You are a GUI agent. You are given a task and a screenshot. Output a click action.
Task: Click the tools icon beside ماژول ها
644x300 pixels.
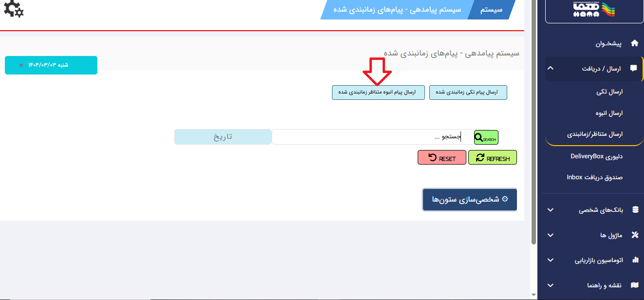click(x=635, y=235)
